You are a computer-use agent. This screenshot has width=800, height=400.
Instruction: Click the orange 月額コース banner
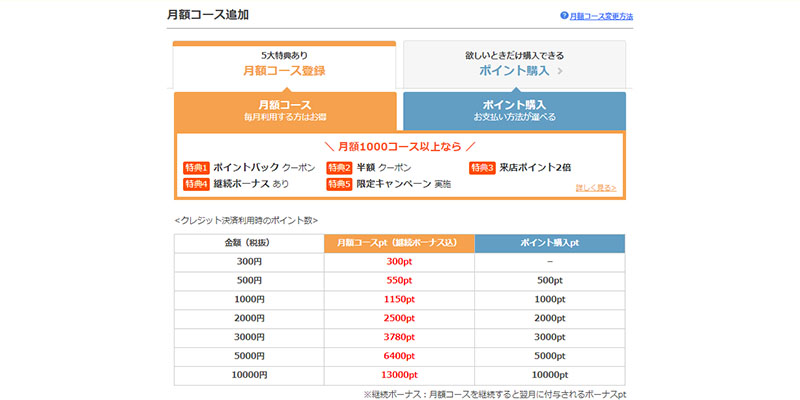(x=284, y=110)
